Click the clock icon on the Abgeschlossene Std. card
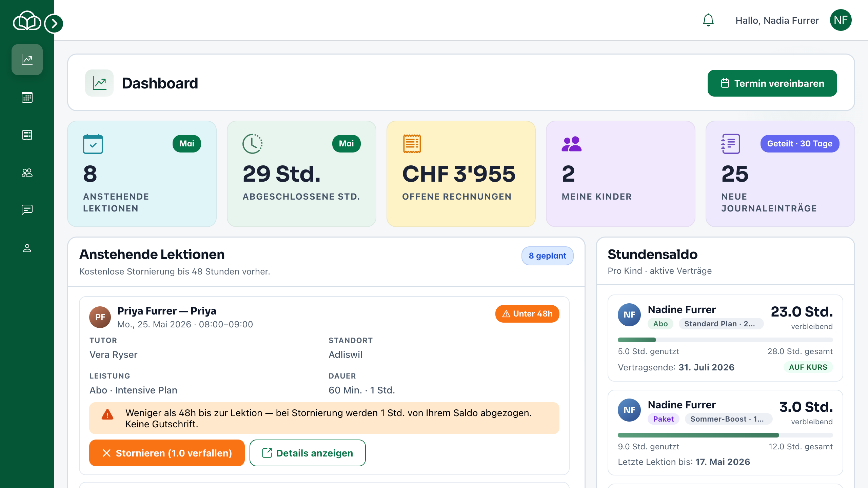Screen dimensions: 868x488 (x=252, y=144)
